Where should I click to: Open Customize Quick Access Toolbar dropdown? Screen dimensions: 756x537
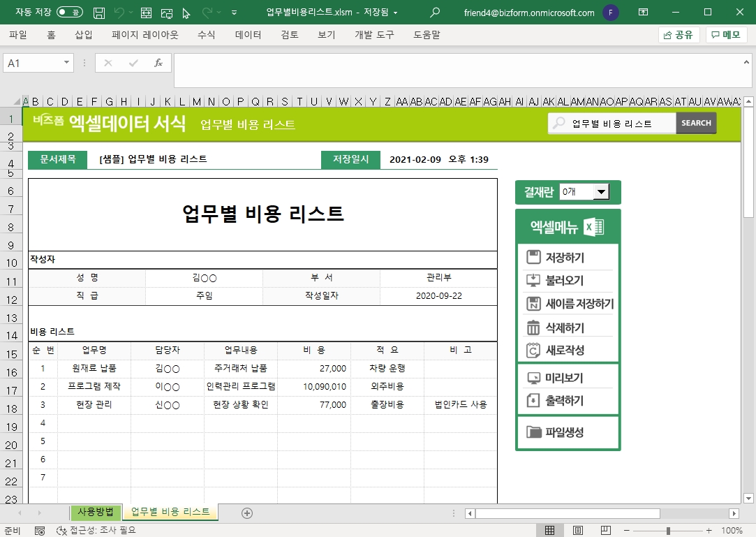point(233,13)
